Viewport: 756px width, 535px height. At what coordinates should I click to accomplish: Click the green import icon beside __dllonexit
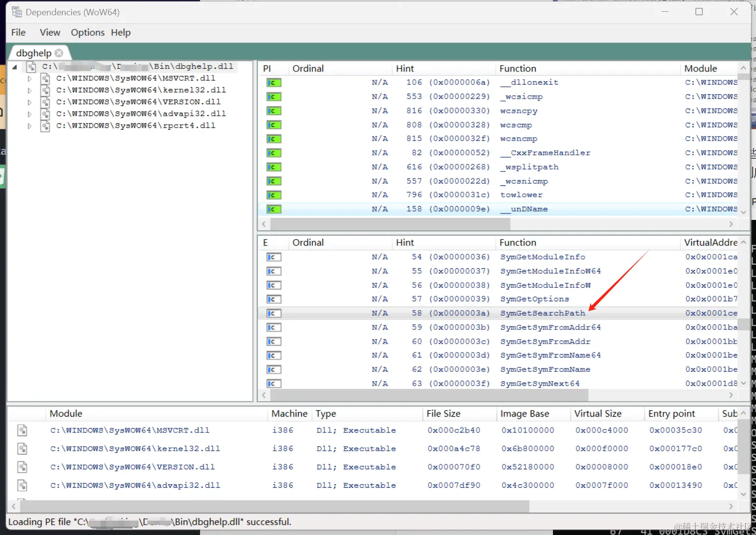pyautogui.click(x=274, y=83)
